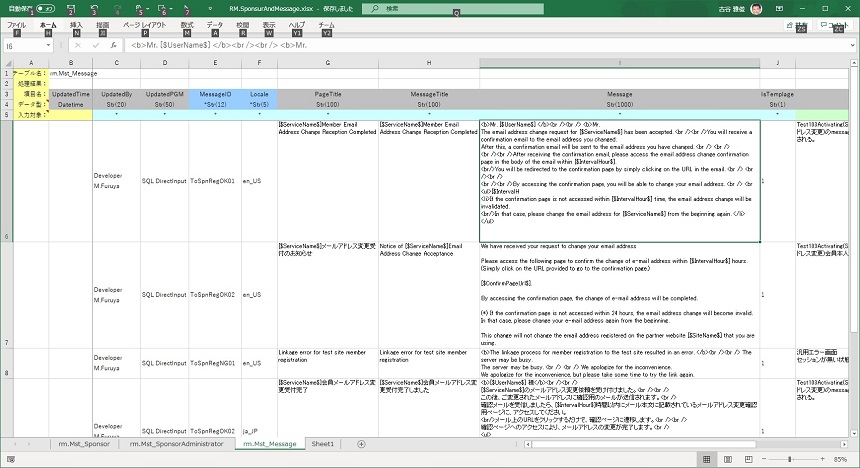Switch to the ページレイアウト ribbon tab

coord(144,25)
